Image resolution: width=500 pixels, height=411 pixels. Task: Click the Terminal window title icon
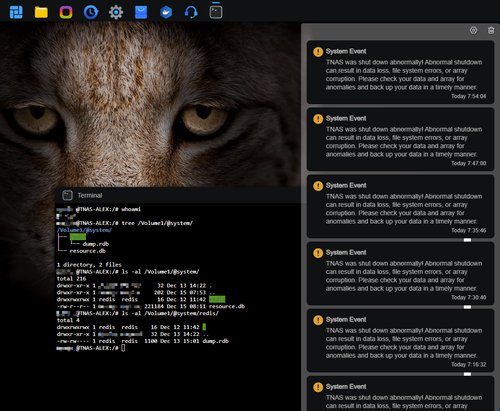[x=68, y=195]
